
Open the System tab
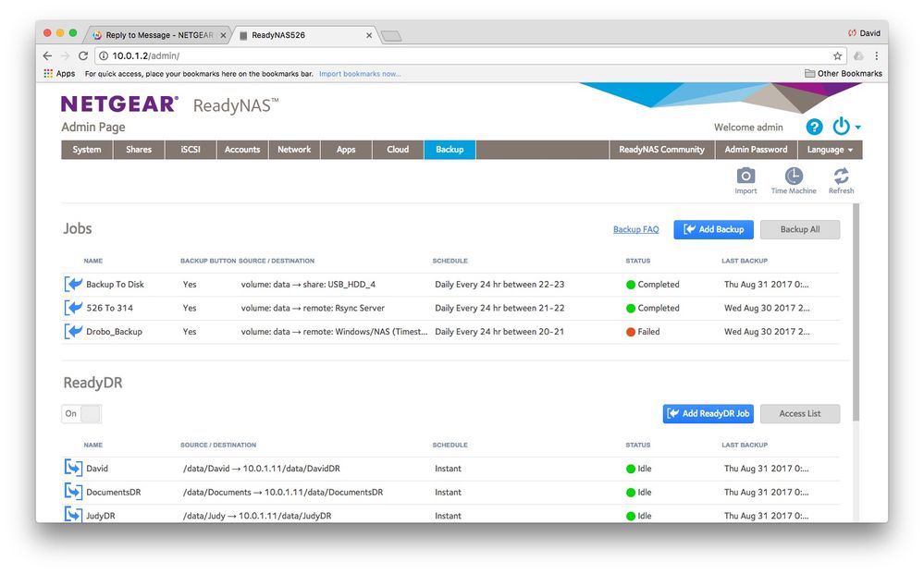click(87, 150)
